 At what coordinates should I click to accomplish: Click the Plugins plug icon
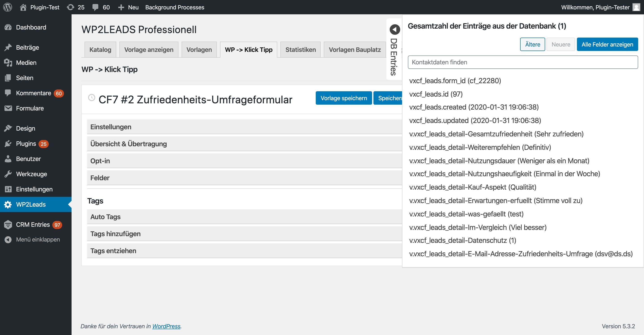point(8,144)
